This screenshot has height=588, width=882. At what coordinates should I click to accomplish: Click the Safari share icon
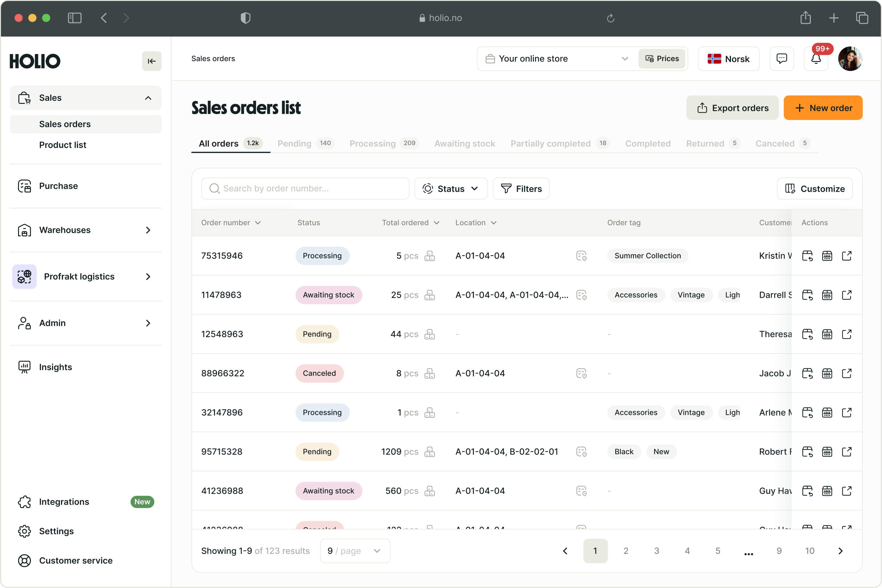tap(805, 18)
